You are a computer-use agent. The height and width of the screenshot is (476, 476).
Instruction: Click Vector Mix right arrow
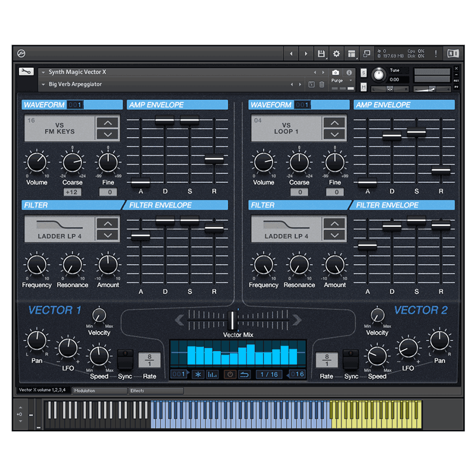(297, 320)
